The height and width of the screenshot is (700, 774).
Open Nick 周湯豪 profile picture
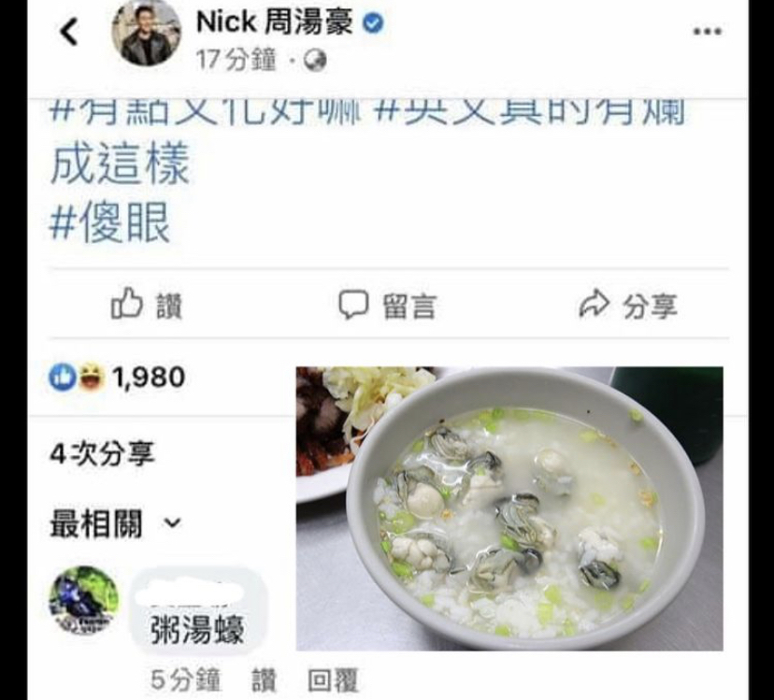[x=146, y=33]
